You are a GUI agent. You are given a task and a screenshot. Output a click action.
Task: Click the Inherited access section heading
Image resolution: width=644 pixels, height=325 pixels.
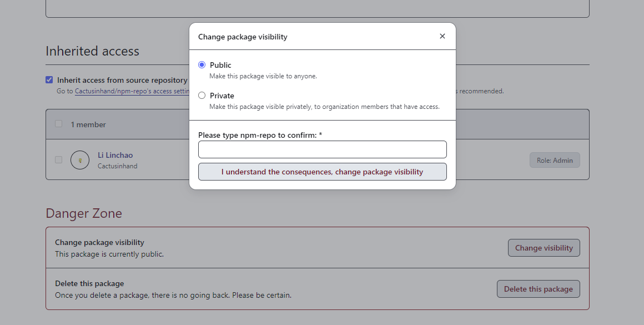(x=92, y=51)
